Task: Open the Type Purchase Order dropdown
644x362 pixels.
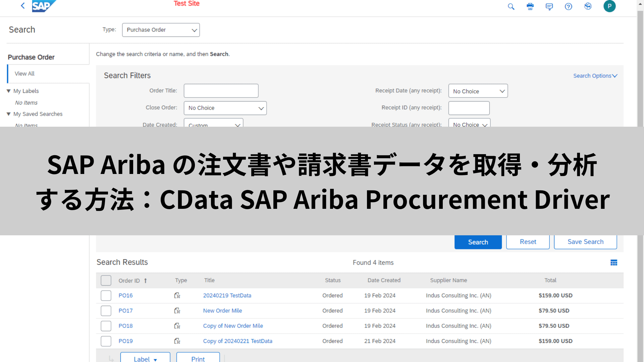Action: (161, 30)
